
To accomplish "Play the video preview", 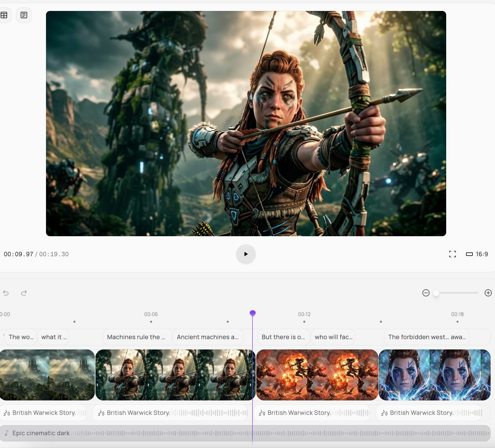I will point(246,254).
